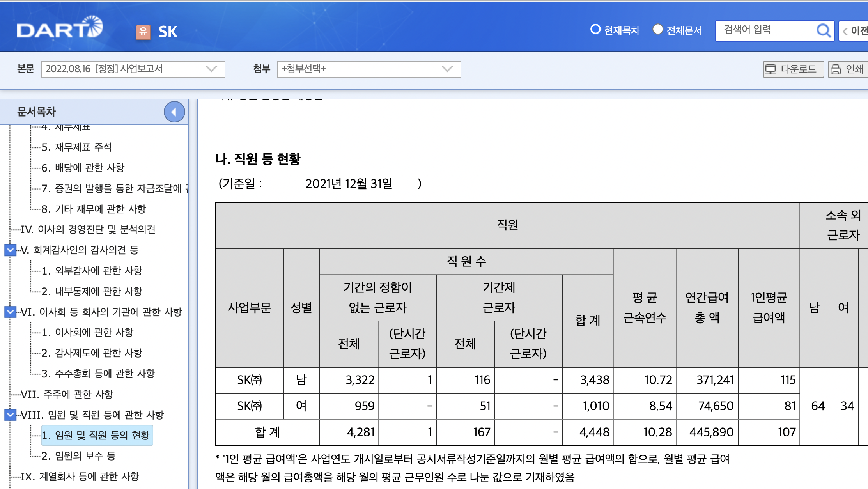
Task: Collapse the VIII. 임원 및 직원 등 section
Action: pyautogui.click(x=11, y=415)
